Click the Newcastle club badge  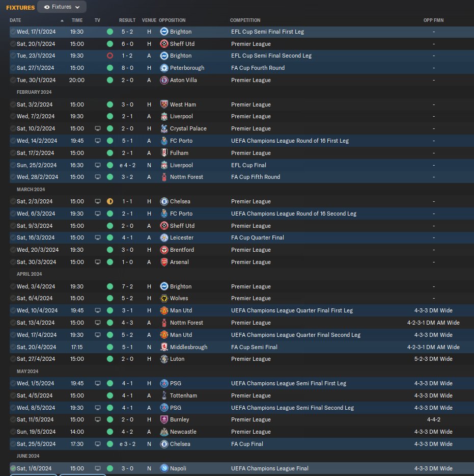pos(164,432)
